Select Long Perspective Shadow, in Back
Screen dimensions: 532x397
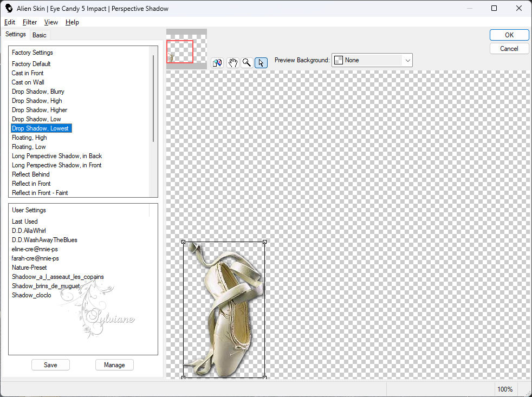(x=57, y=156)
